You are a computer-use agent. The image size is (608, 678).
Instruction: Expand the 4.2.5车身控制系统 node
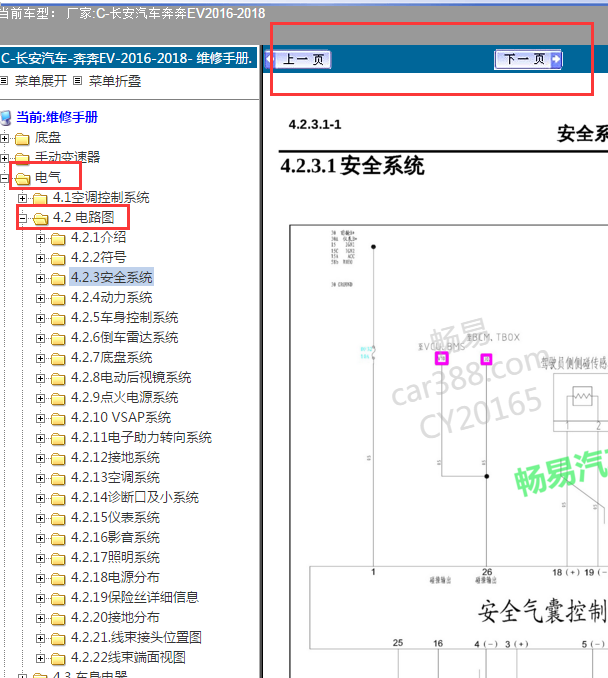pos(40,318)
